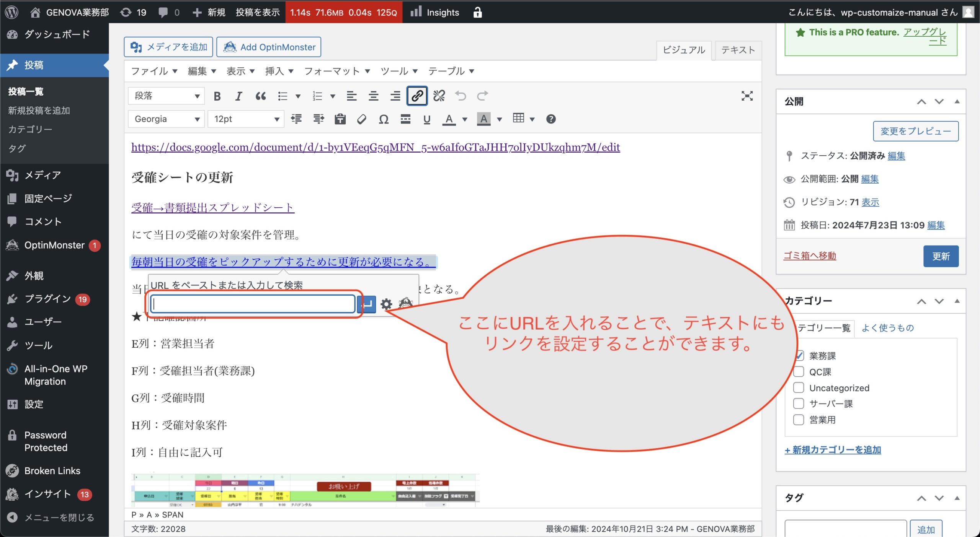This screenshot has height=537, width=980.
Task: Click the Underline toolbar icon
Action: pyautogui.click(x=426, y=119)
